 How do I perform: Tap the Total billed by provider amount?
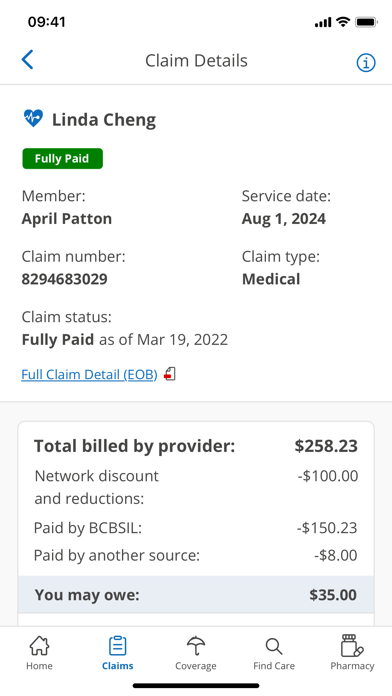[x=326, y=446]
